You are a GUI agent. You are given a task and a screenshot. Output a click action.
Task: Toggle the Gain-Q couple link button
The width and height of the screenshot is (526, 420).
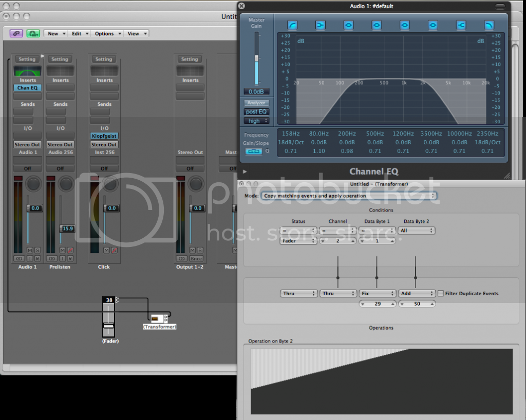pos(253,151)
